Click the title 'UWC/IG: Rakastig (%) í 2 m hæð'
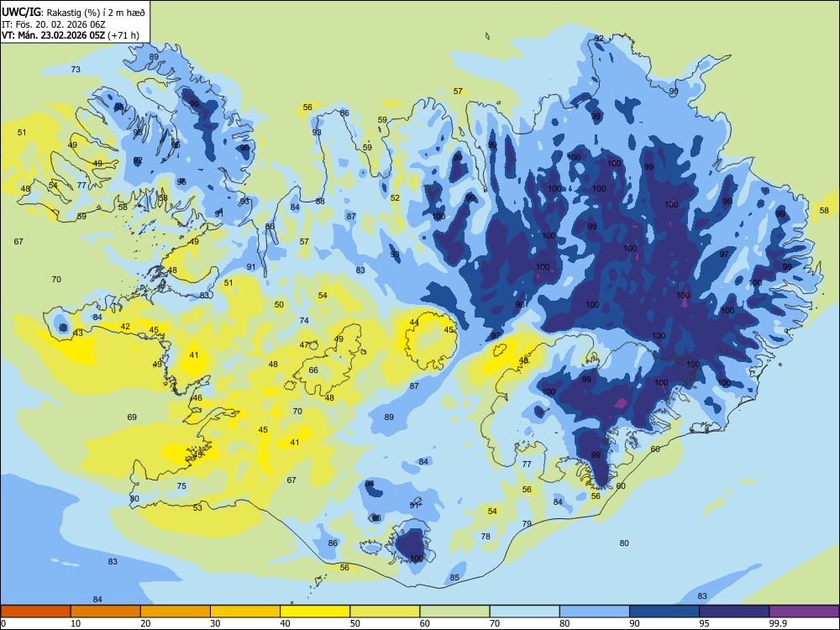The width and height of the screenshot is (840, 630). coord(73,11)
